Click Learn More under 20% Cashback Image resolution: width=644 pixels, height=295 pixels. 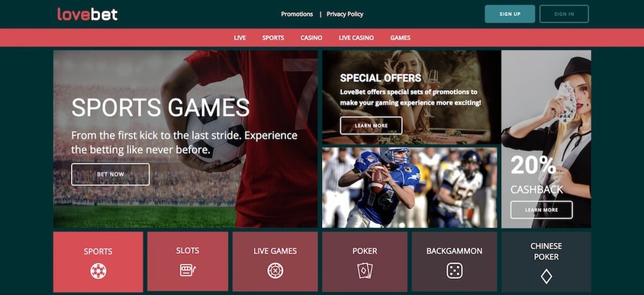pos(542,210)
